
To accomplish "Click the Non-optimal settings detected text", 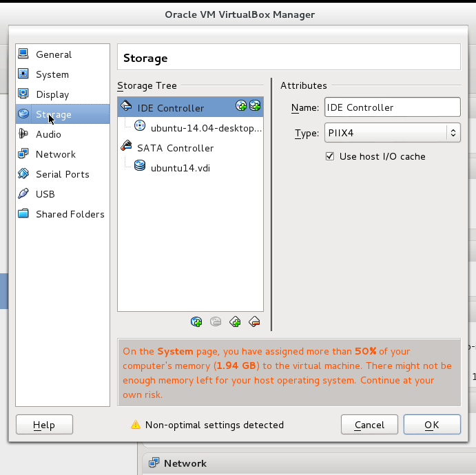I will [x=214, y=425].
